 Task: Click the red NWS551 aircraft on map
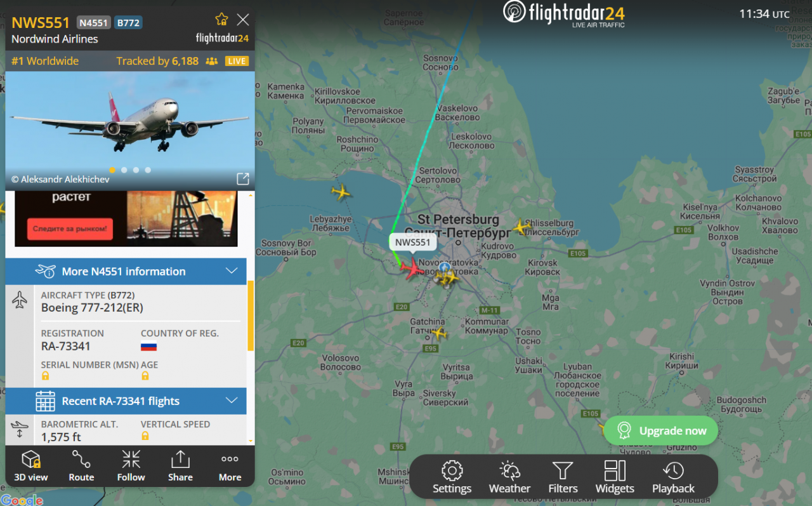coord(412,269)
